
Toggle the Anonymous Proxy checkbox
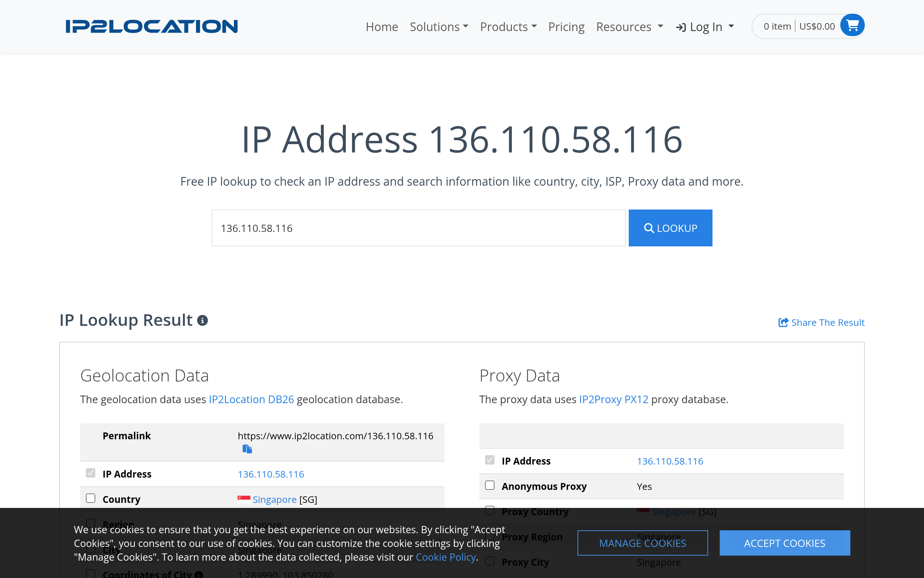point(489,485)
